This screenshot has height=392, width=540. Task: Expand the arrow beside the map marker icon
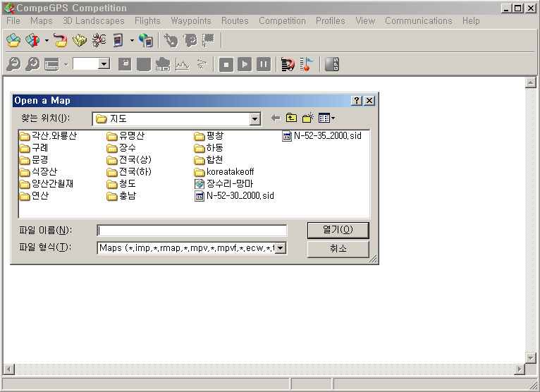(x=47, y=40)
